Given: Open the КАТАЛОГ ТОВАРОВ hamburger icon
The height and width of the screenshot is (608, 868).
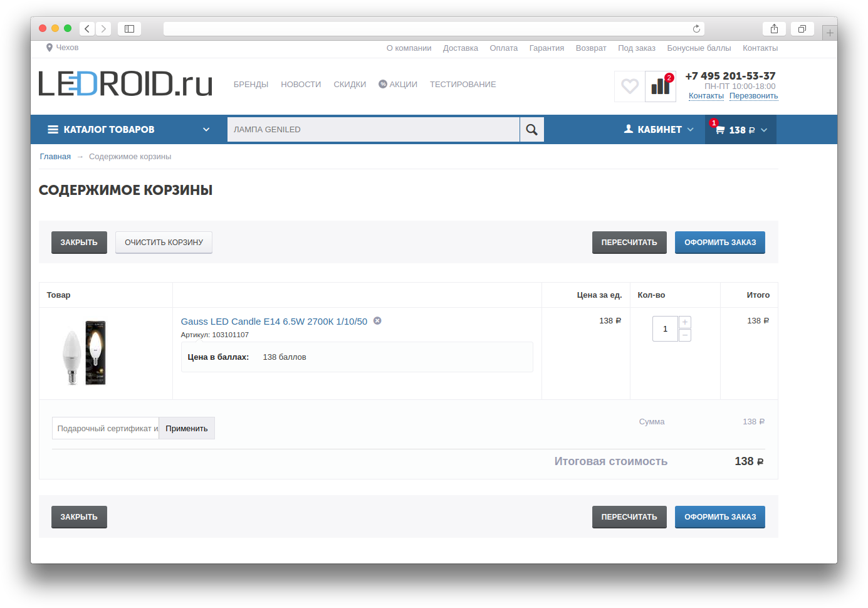Looking at the screenshot, I should tap(52, 129).
